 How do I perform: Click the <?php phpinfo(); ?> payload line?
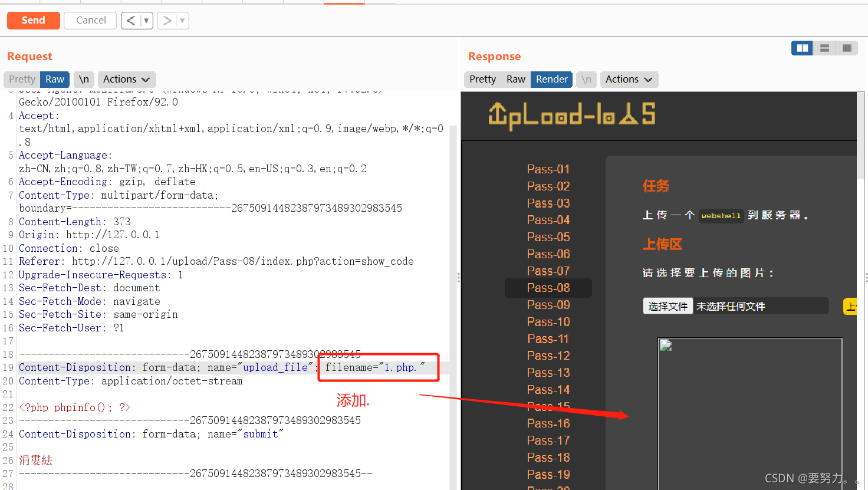74,407
